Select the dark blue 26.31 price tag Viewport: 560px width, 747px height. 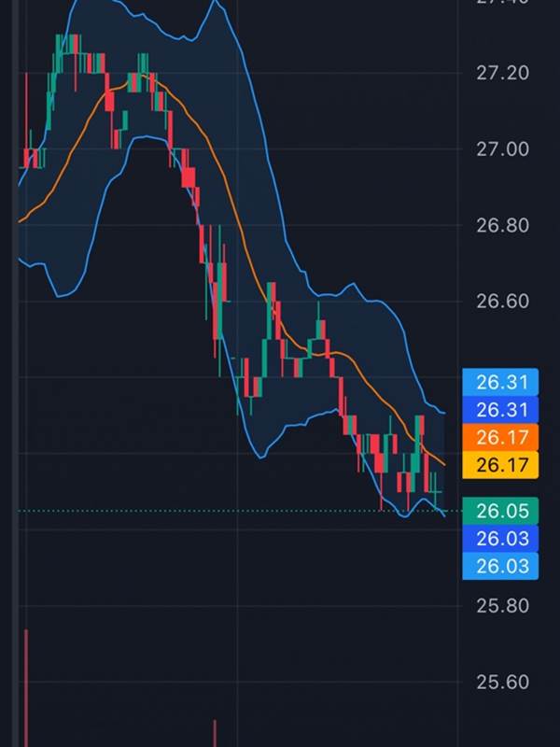(x=500, y=409)
